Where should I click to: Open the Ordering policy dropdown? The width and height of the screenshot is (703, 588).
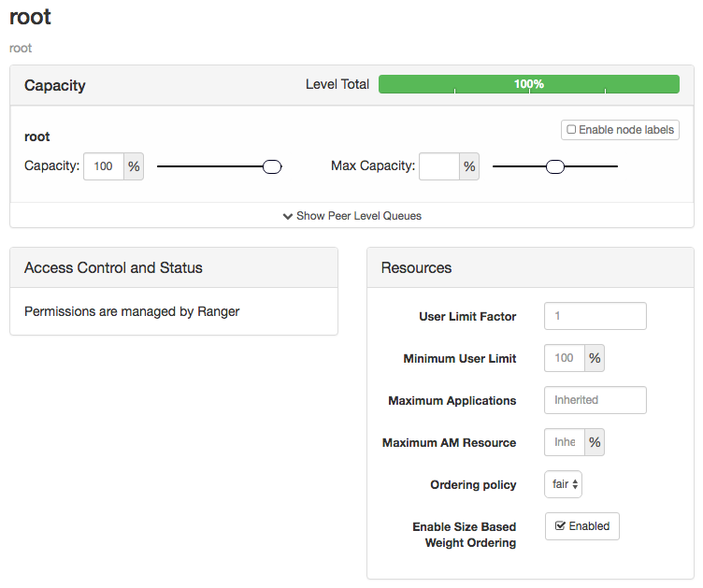pos(563,484)
